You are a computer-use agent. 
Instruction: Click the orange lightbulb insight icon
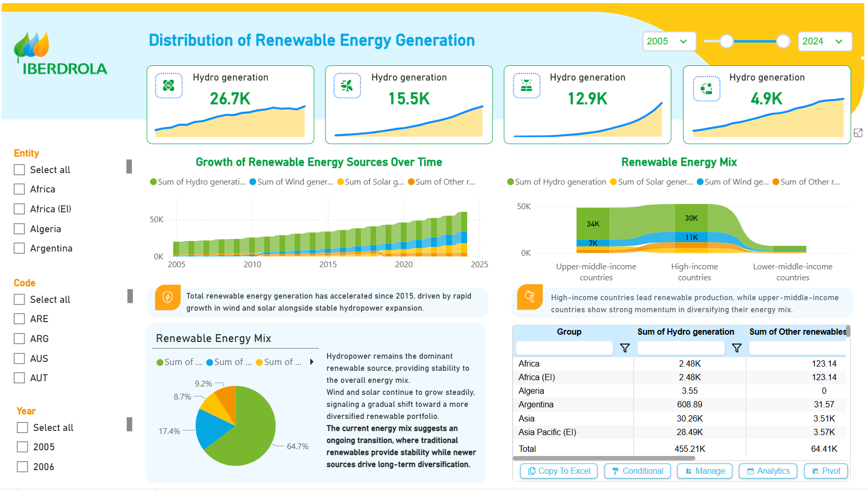click(x=530, y=297)
